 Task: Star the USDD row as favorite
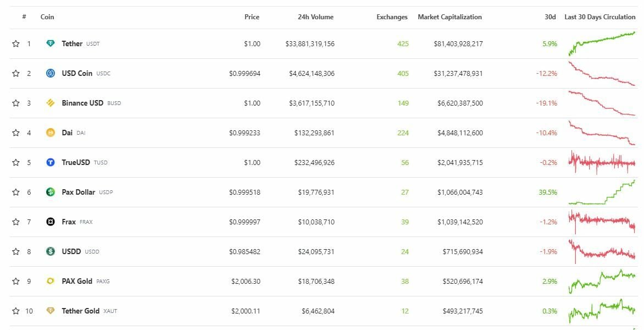pyautogui.click(x=16, y=251)
